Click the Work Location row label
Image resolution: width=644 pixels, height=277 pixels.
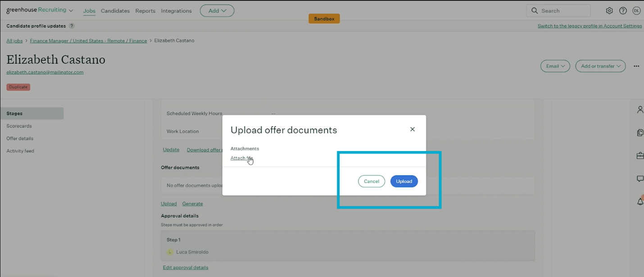[x=182, y=132]
